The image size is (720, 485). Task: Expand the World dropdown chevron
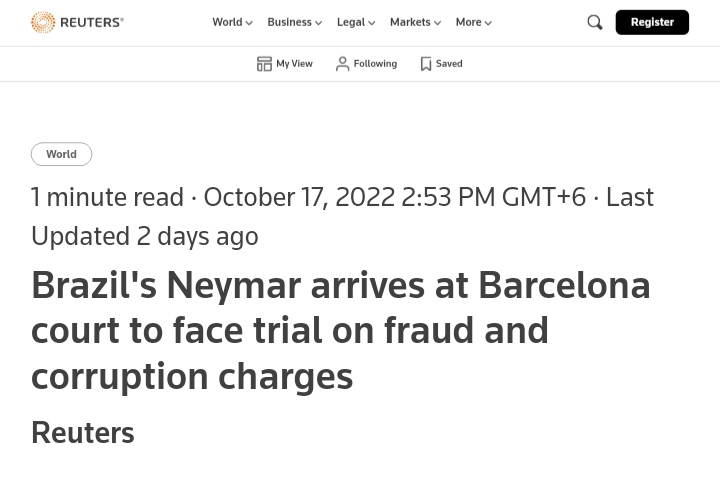[249, 23]
